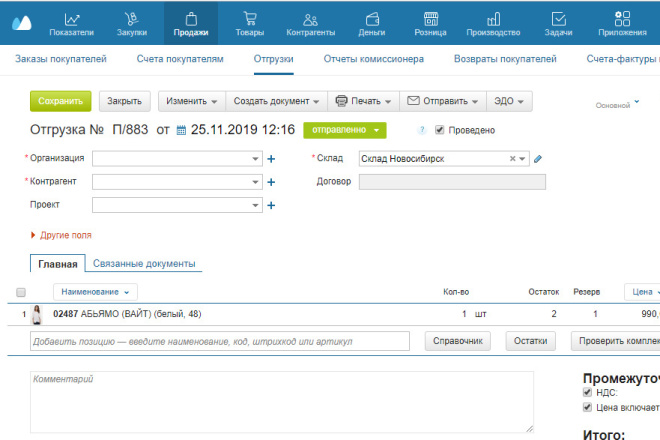Toggle the Проведено checkbox
The height and width of the screenshot is (440, 660).
coord(439,130)
